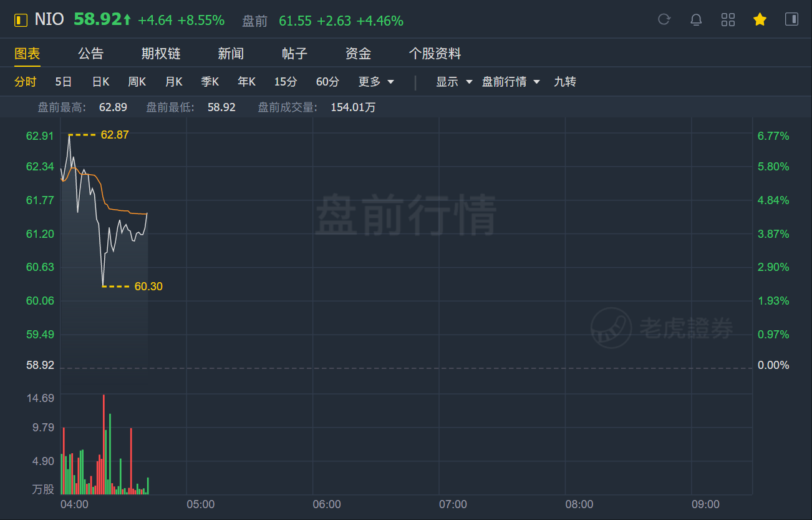Screen dimensions: 812x520
Task: Open the 新闻 tab
Action: pos(231,54)
